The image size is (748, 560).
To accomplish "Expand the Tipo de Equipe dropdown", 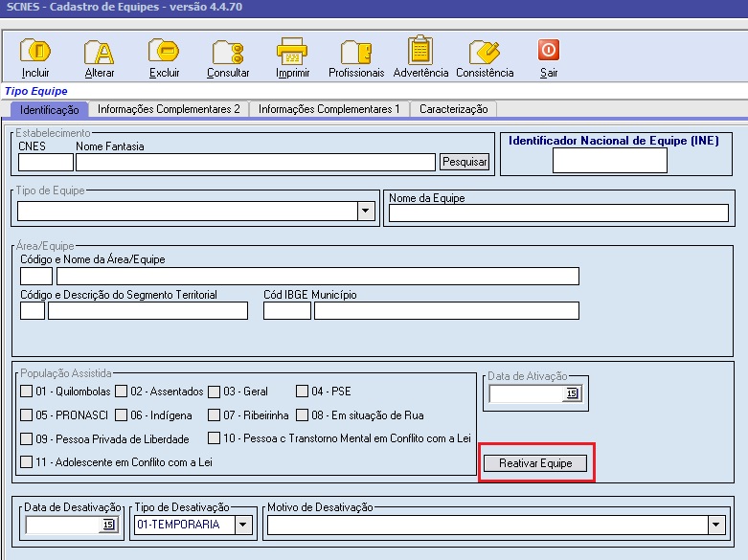I will [365, 212].
